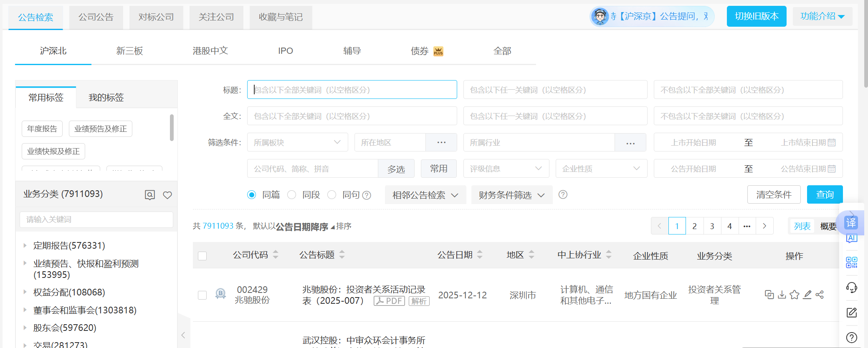868x348 pixels.
Task: Open customer service headset icon
Action: click(851, 287)
